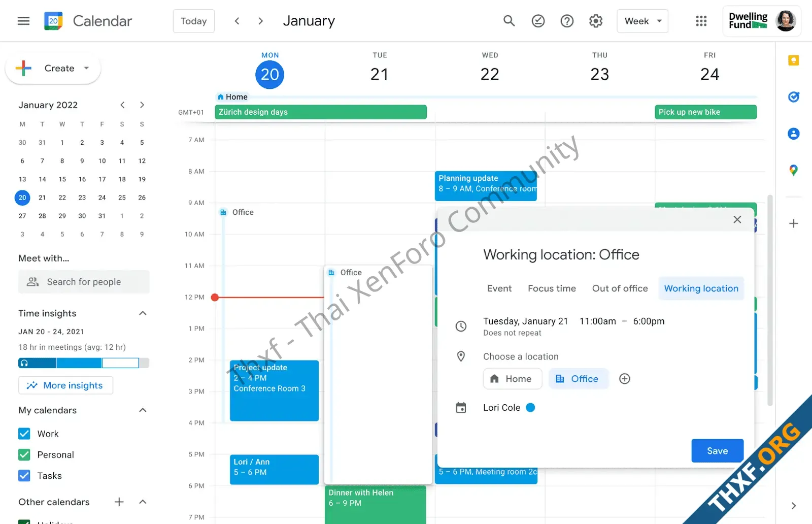Click the Google Calendar logo
Screen dimensions: 812x524
(53, 21)
